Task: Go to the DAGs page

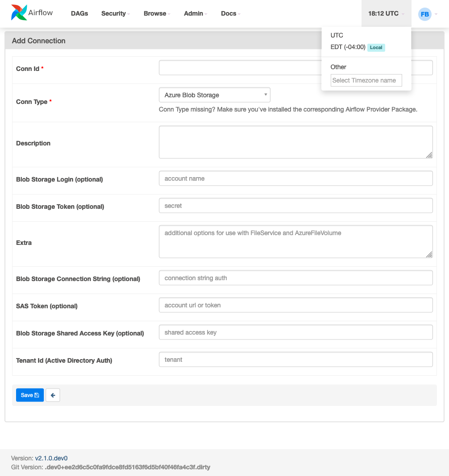Action: pos(79,13)
